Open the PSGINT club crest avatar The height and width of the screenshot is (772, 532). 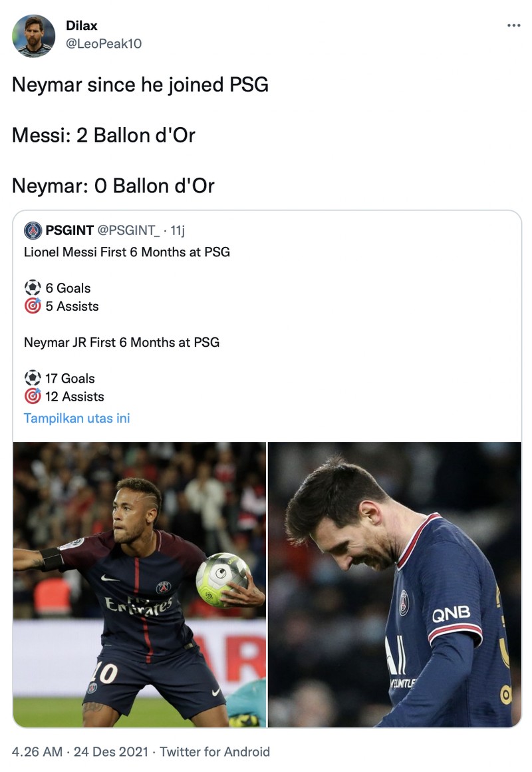33,230
